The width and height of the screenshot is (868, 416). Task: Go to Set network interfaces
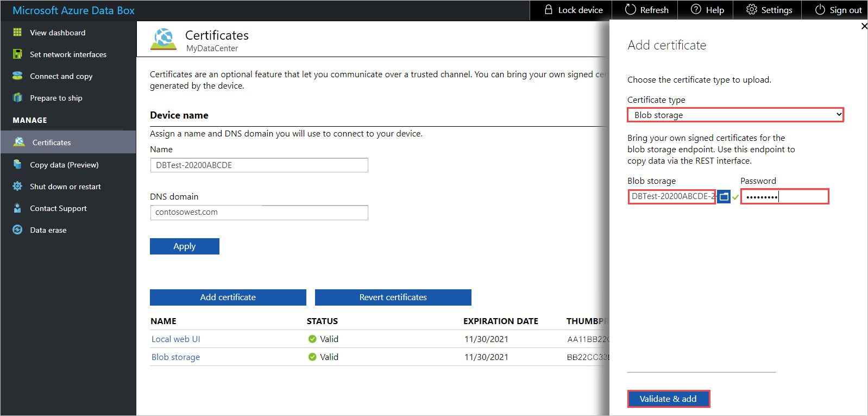(x=68, y=54)
